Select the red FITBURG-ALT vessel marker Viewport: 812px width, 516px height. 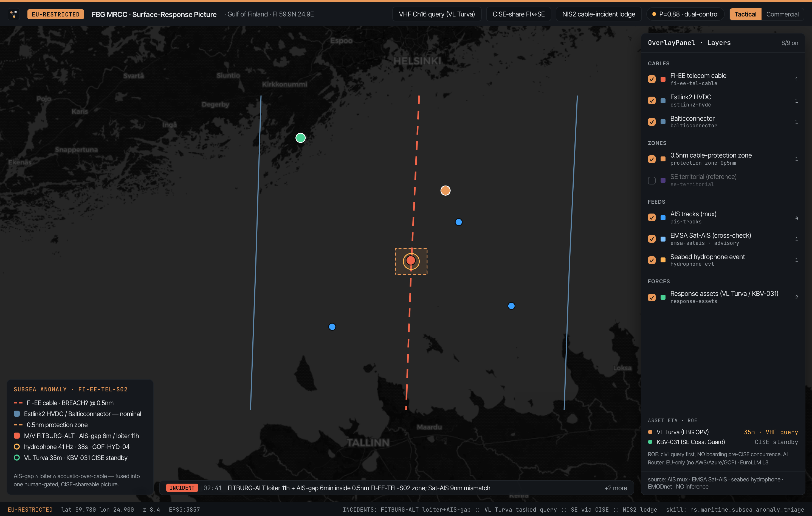pyautogui.click(x=411, y=260)
